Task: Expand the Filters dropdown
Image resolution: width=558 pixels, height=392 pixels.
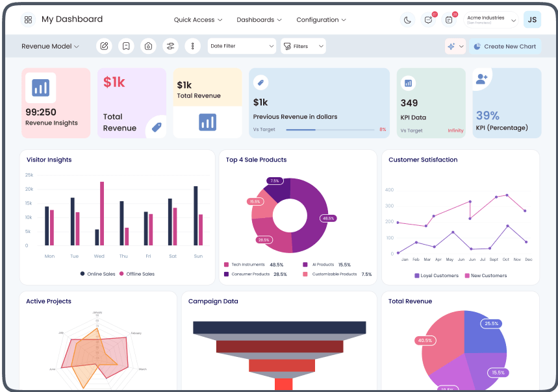Action: tap(303, 46)
